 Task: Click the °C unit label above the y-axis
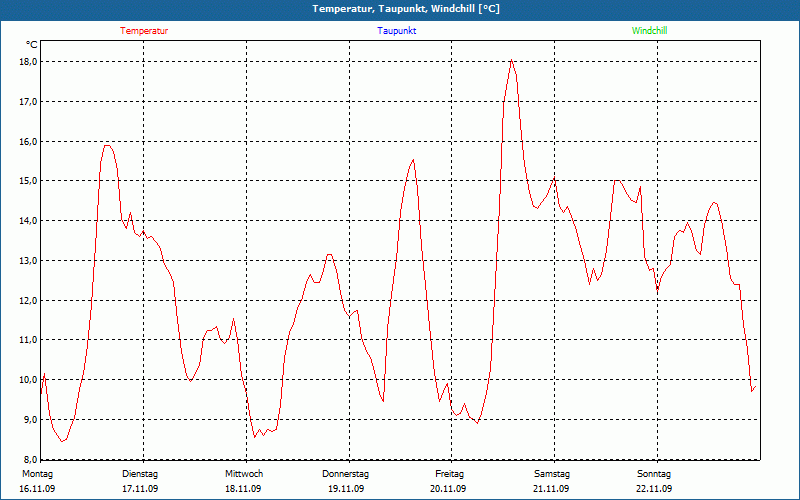coord(32,45)
